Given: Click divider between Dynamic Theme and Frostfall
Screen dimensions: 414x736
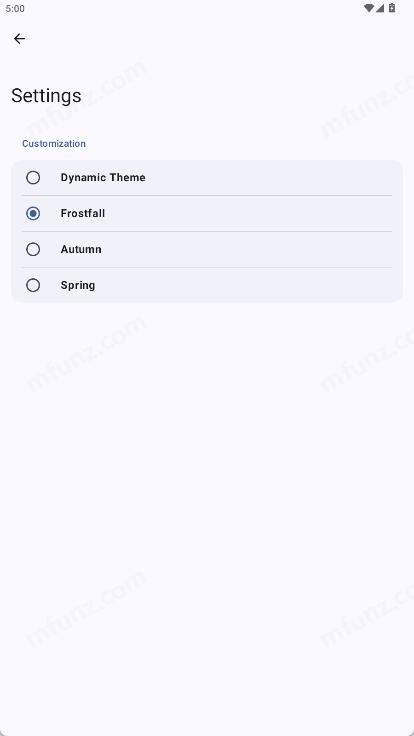Looking at the screenshot, I should pos(207,196).
